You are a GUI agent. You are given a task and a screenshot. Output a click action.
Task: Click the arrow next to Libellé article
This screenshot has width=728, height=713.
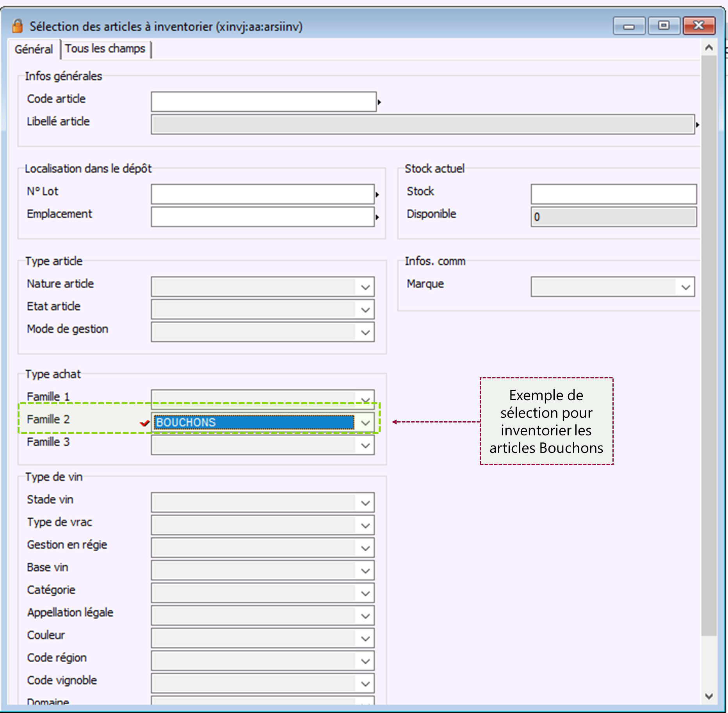(697, 125)
